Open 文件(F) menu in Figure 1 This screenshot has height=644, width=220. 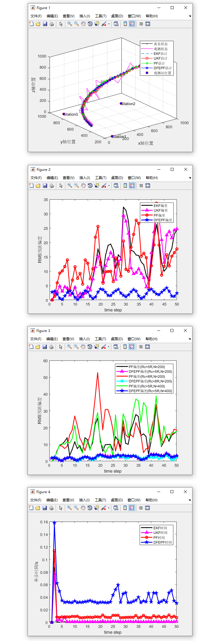click(36, 16)
